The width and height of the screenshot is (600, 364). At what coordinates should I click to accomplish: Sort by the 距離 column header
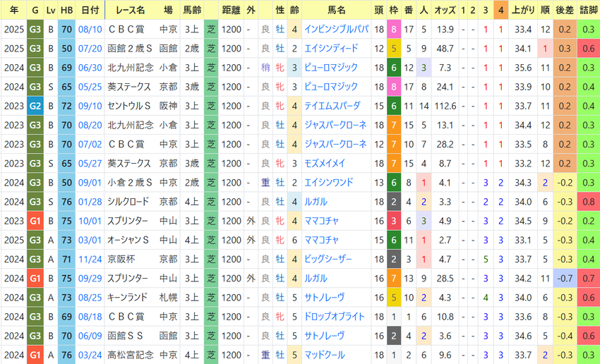(x=231, y=10)
